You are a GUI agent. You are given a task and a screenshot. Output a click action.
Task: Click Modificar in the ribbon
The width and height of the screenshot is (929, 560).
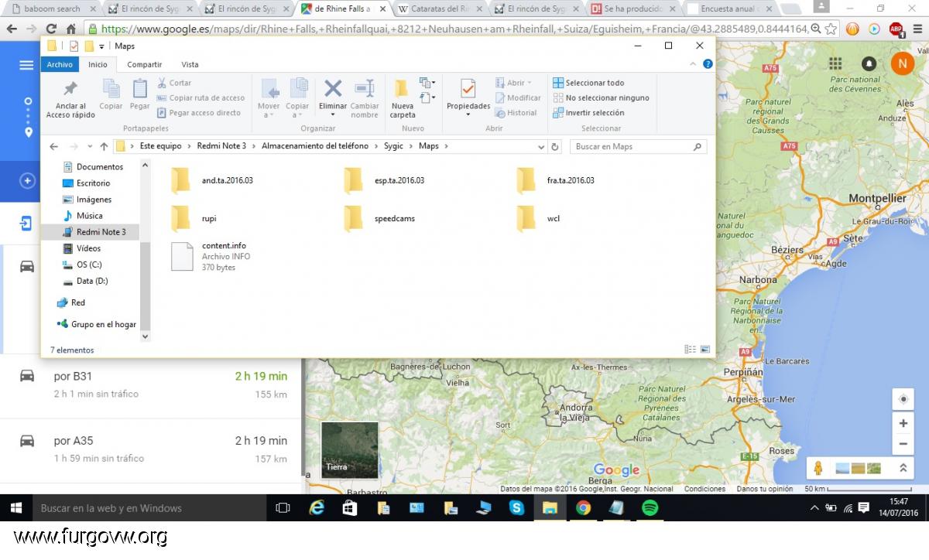[x=518, y=98]
